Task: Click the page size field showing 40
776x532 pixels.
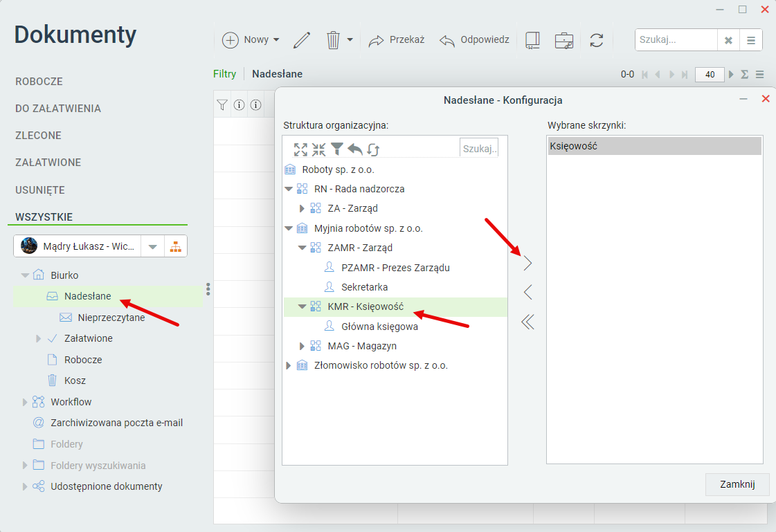Action: [710, 75]
